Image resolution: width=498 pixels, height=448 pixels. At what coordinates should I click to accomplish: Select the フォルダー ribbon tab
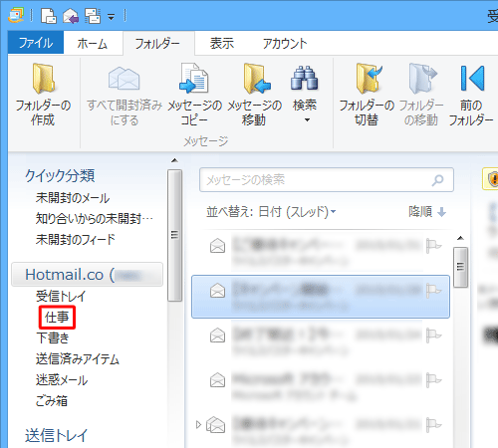click(x=157, y=43)
